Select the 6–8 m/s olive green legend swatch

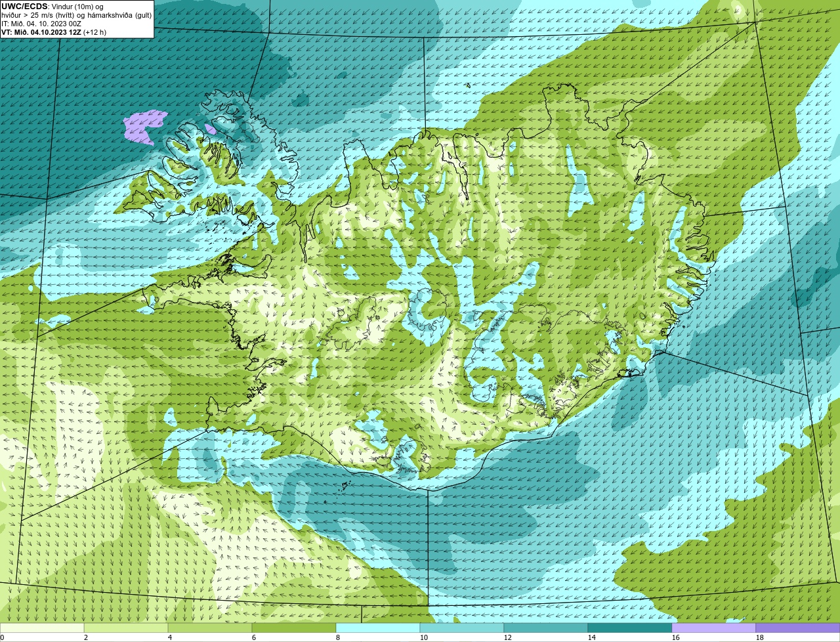pos(294,628)
